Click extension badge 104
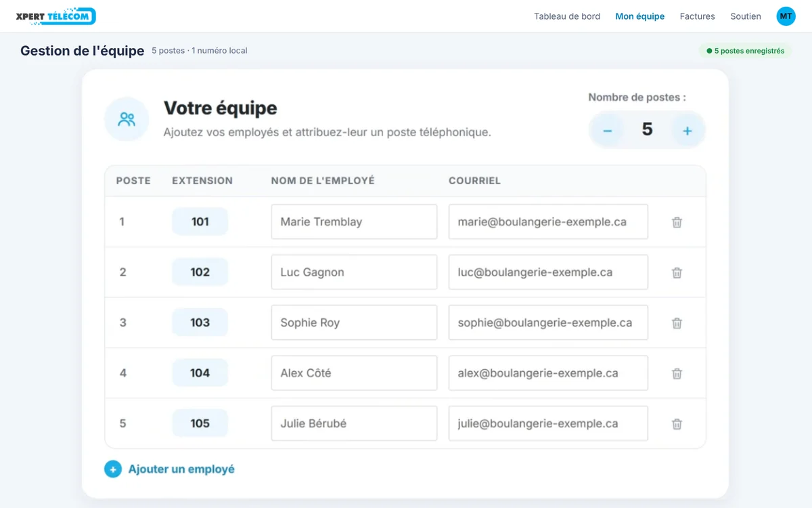This screenshot has height=508, width=812. click(200, 373)
